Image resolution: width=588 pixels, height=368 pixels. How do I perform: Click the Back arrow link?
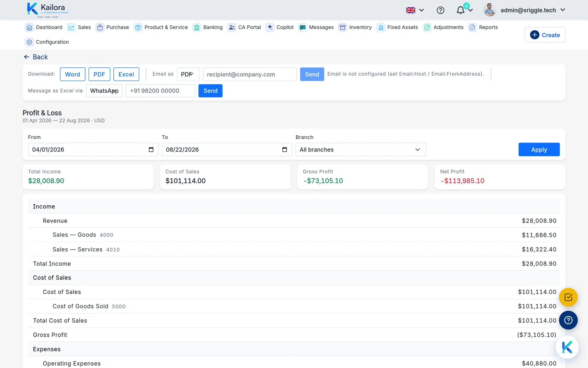pyautogui.click(x=36, y=57)
